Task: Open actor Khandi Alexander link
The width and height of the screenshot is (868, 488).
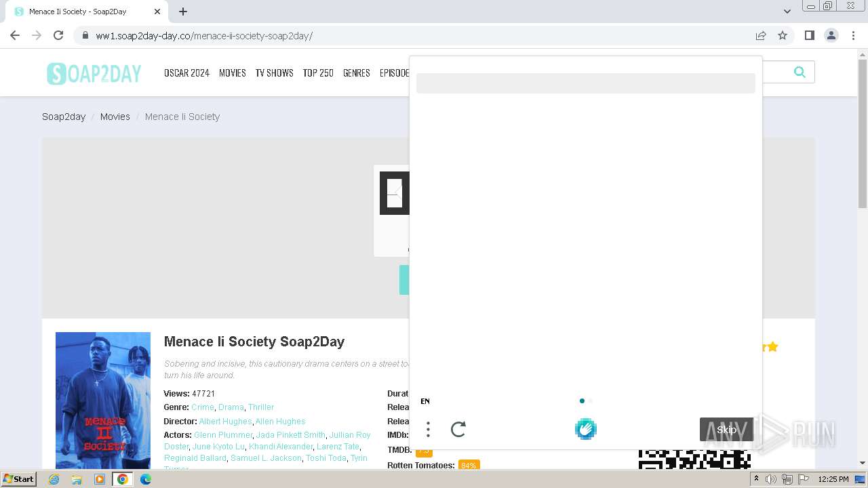Action: coord(281,447)
